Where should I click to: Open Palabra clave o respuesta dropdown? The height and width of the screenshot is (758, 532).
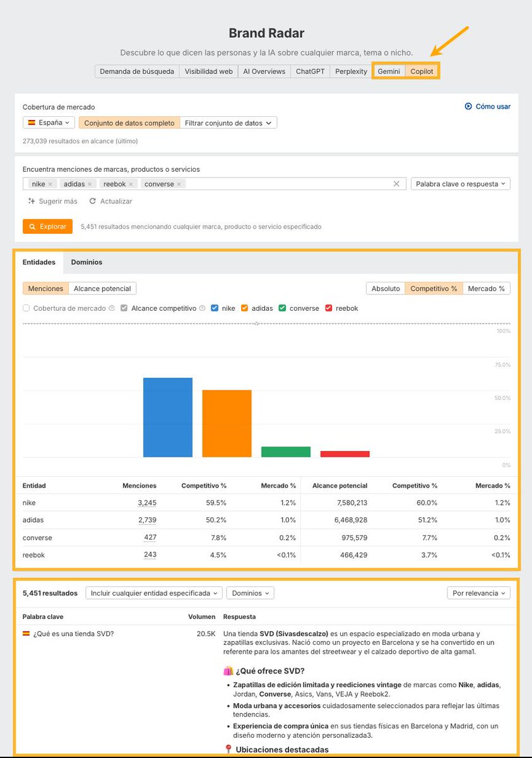pyautogui.click(x=460, y=184)
